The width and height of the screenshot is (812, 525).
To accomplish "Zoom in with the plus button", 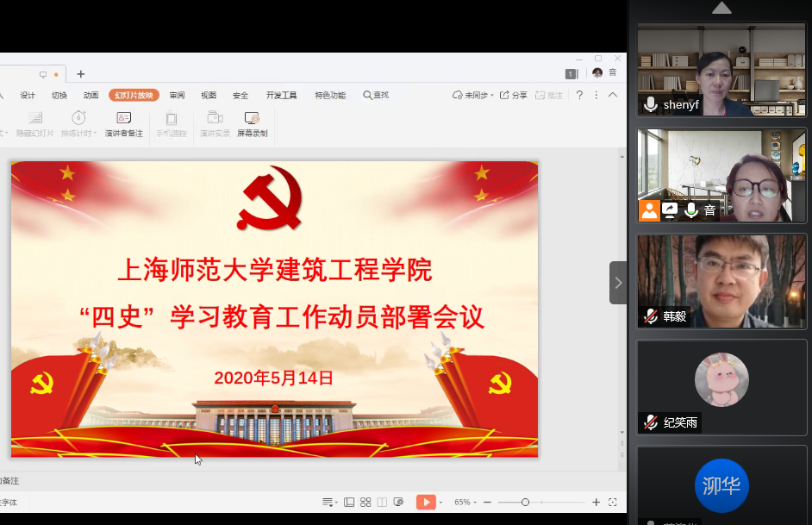I will pyautogui.click(x=596, y=503).
